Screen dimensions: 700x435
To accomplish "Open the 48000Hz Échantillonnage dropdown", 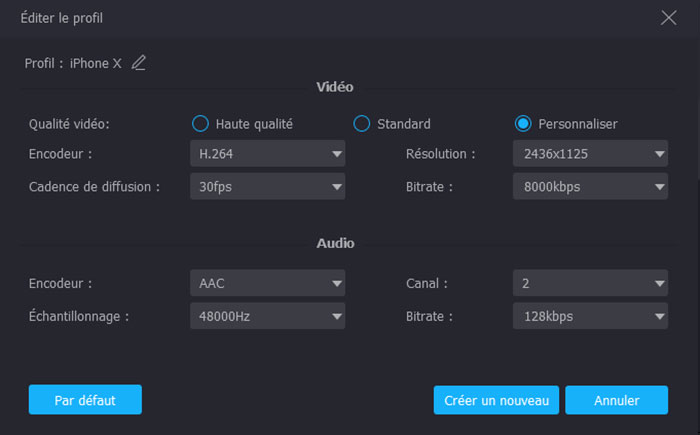I will [267, 317].
